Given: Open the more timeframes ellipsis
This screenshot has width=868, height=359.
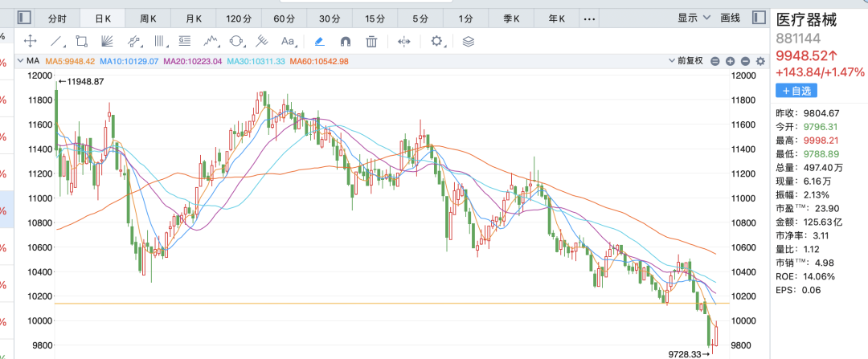Looking at the screenshot, I should (x=589, y=18).
